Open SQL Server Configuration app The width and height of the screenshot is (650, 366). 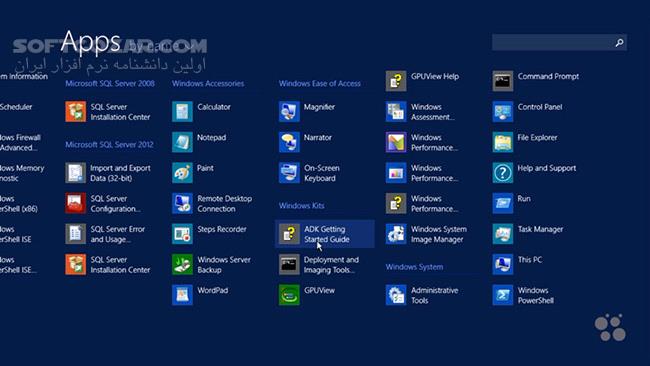(109, 204)
